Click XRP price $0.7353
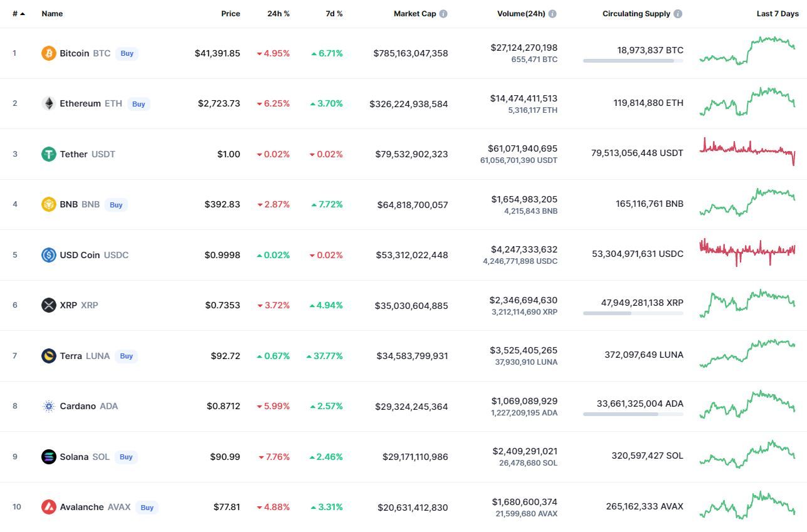Image resolution: width=807 pixels, height=532 pixels. [x=223, y=305]
